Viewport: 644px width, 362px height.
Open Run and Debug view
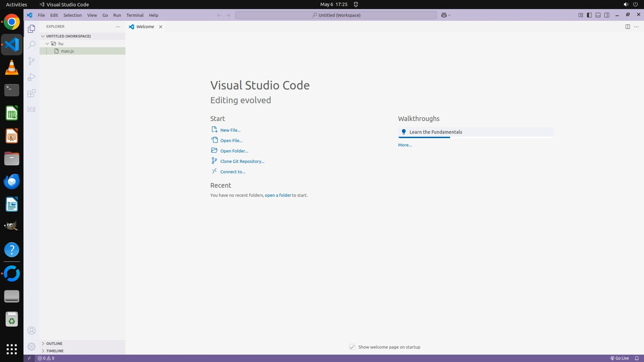coord(32,77)
